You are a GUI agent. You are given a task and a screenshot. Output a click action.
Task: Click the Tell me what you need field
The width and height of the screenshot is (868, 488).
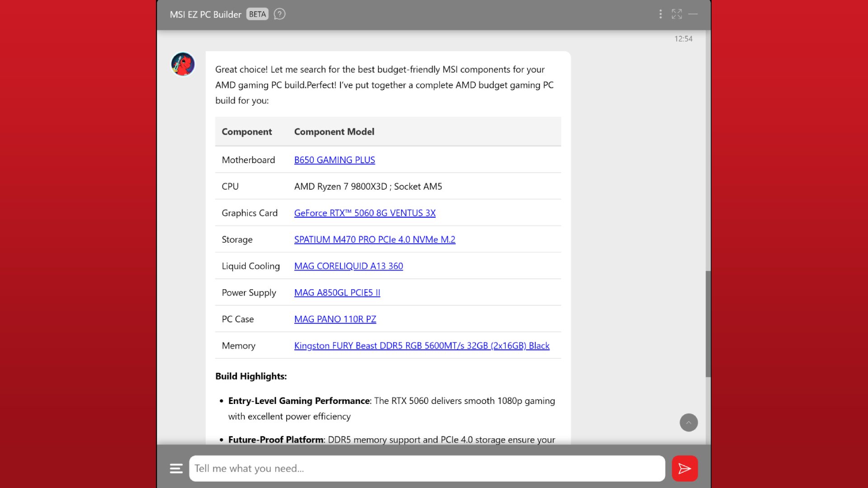pos(427,469)
